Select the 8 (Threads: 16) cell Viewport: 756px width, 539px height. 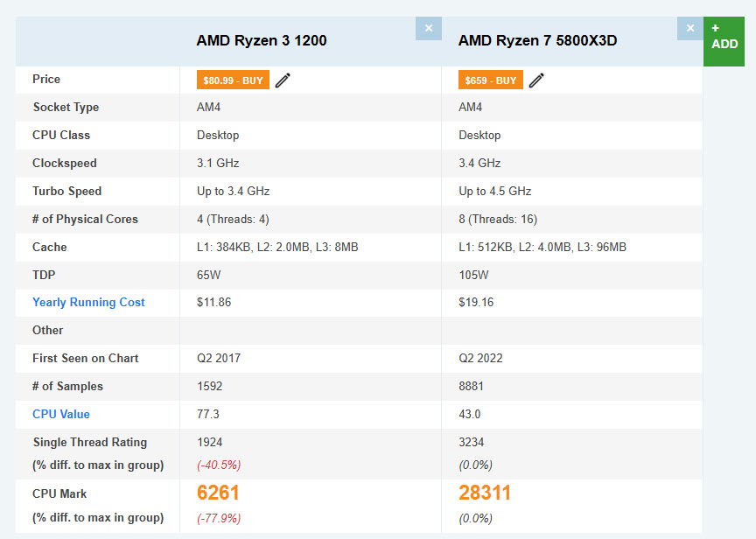[498, 220]
